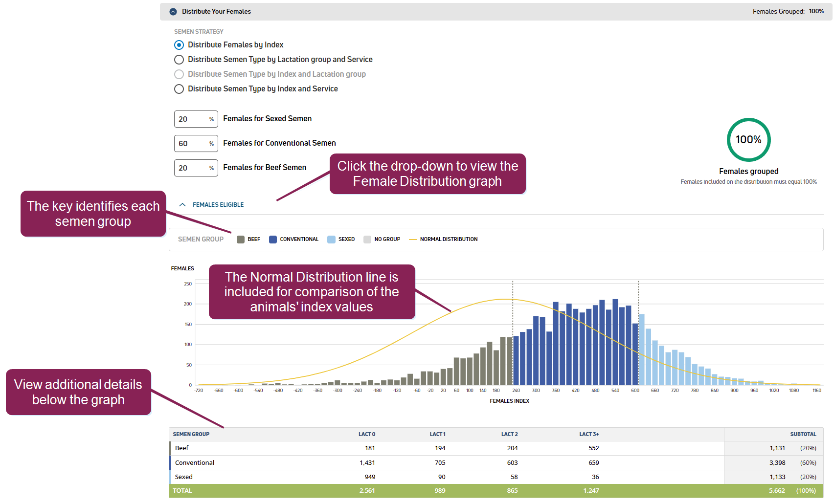Image resolution: width=834 pixels, height=504 pixels.
Task: Select the Beef row in the table
Action: (182, 448)
